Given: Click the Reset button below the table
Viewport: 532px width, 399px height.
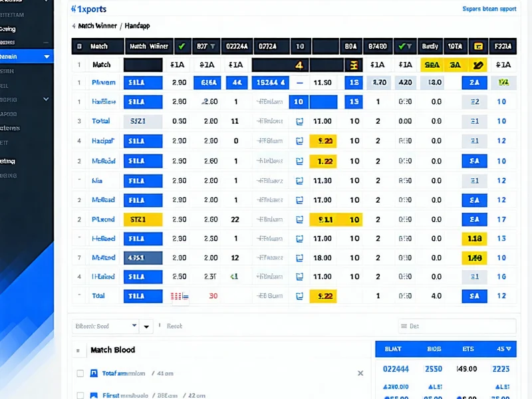Looking at the screenshot, I should click(x=174, y=326).
